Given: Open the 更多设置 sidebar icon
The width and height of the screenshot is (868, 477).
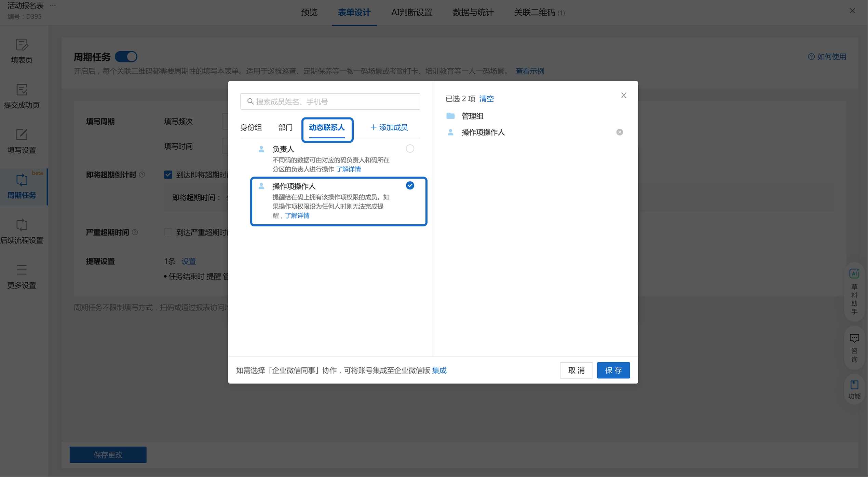Looking at the screenshot, I should tap(22, 270).
